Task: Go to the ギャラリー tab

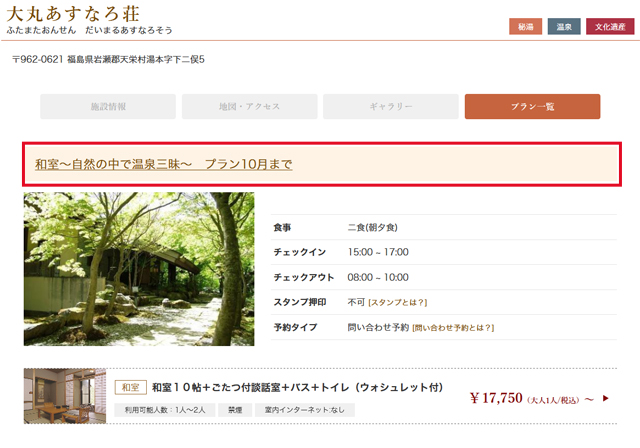Action: click(391, 106)
